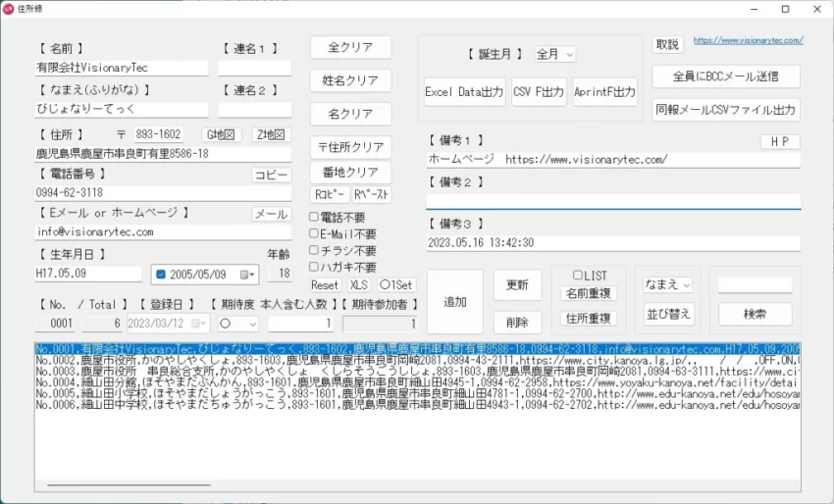Open the calendar picker for birth date 2005/05/09
The width and height of the screenshot is (834, 504).
(x=249, y=276)
